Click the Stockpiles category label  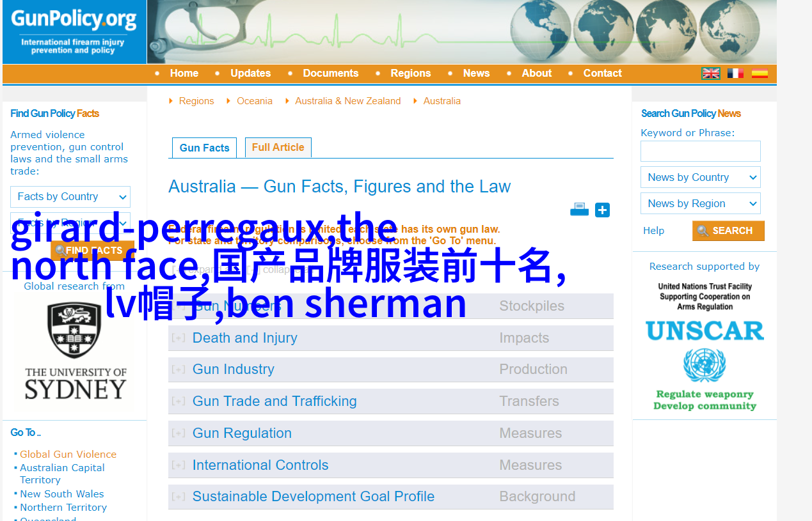[532, 306]
